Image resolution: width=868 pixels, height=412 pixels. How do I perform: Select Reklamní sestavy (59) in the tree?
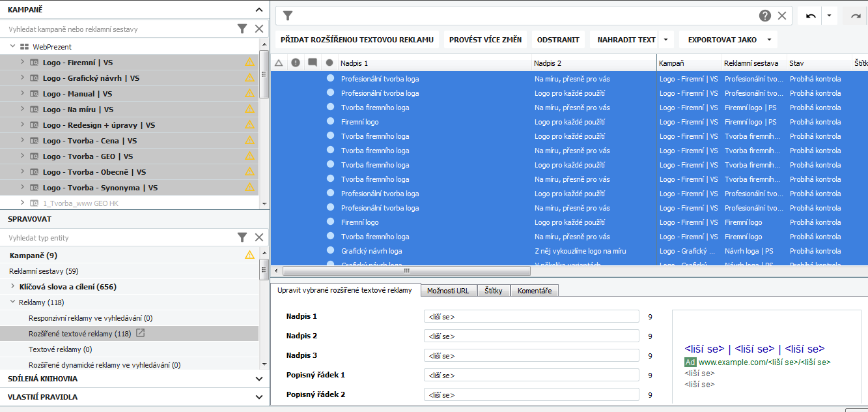click(x=44, y=271)
